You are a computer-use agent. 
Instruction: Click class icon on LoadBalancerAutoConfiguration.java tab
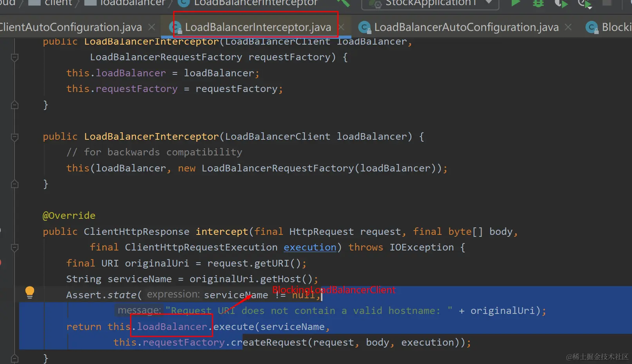coord(364,27)
